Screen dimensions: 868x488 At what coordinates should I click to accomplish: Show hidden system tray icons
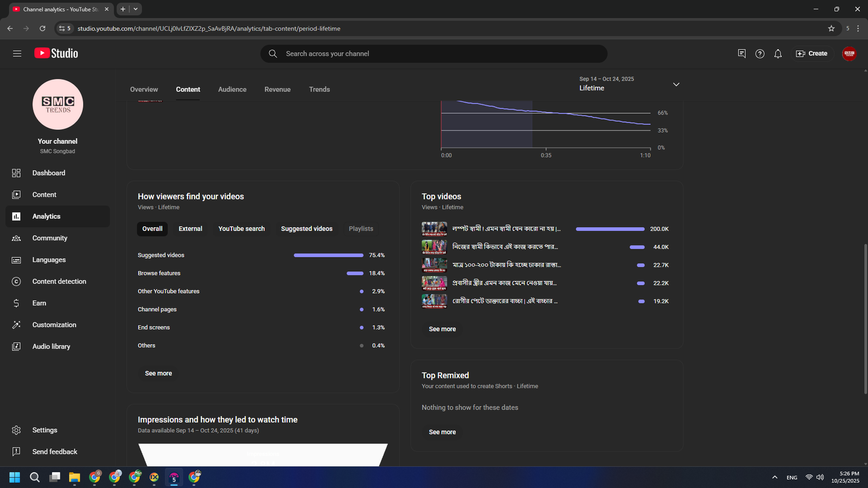coord(775,477)
